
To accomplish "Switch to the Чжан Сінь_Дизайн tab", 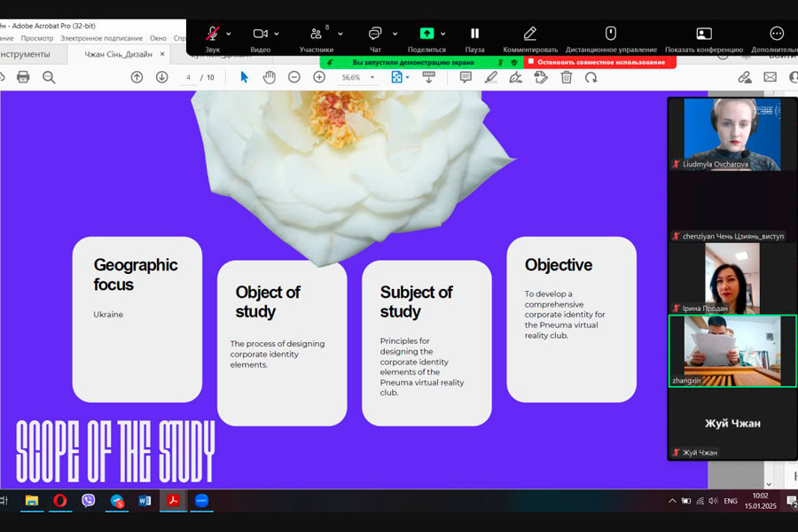I will (x=118, y=54).
